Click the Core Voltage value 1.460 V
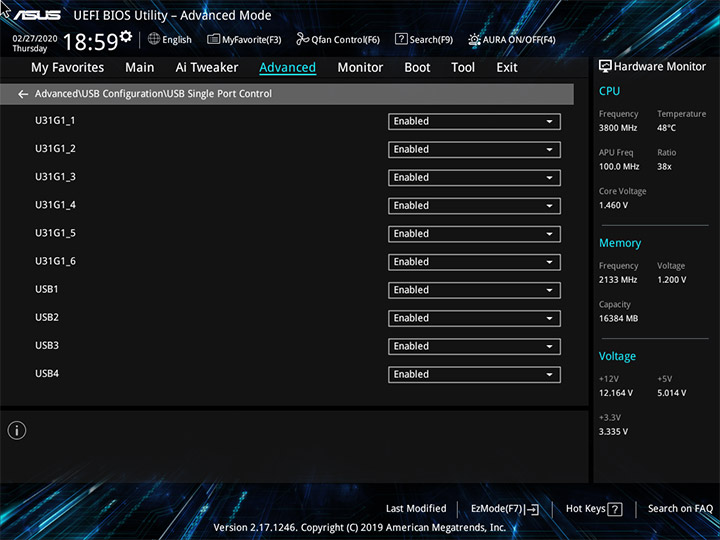 click(613, 205)
